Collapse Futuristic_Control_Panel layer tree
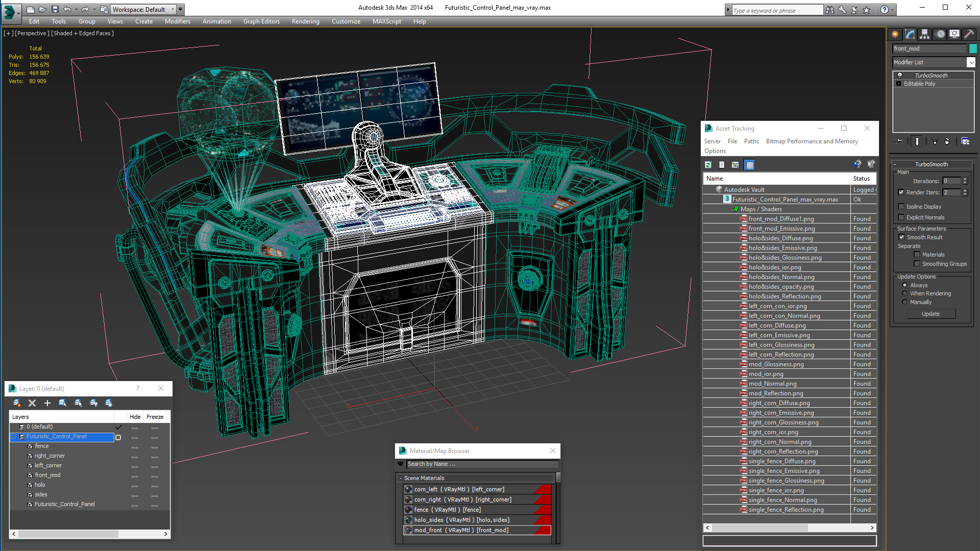This screenshot has width=980, height=551. (14, 437)
